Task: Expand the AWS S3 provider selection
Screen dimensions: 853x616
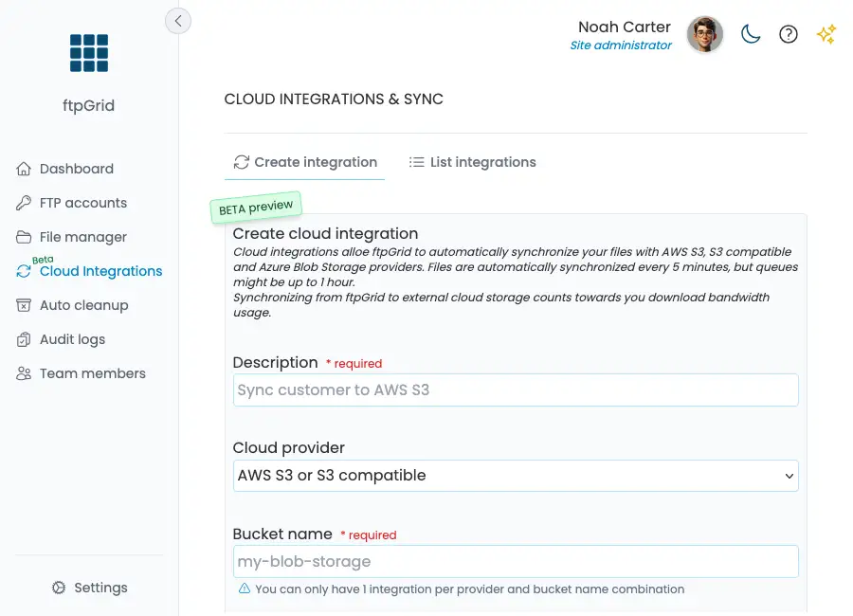Action: coord(516,476)
